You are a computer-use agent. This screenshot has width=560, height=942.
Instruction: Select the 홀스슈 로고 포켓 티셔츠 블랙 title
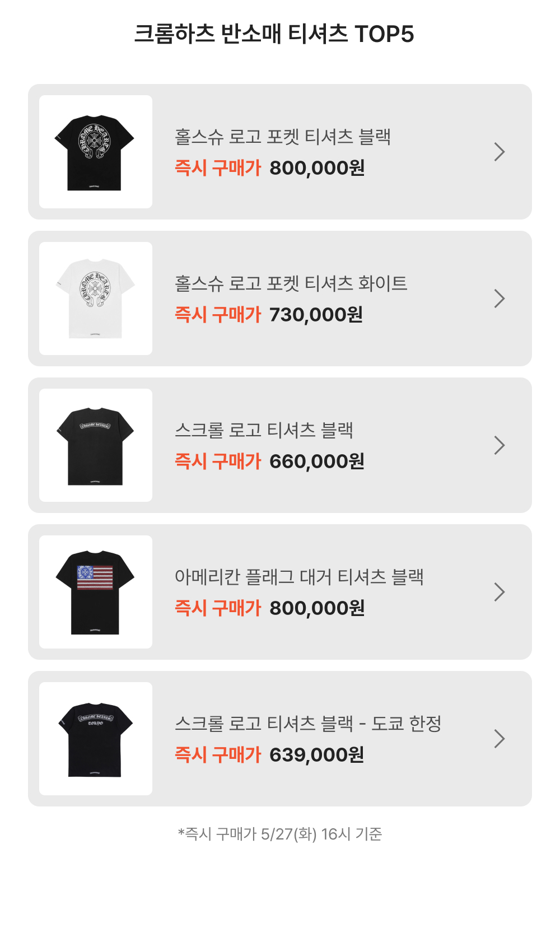pos(283,137)
